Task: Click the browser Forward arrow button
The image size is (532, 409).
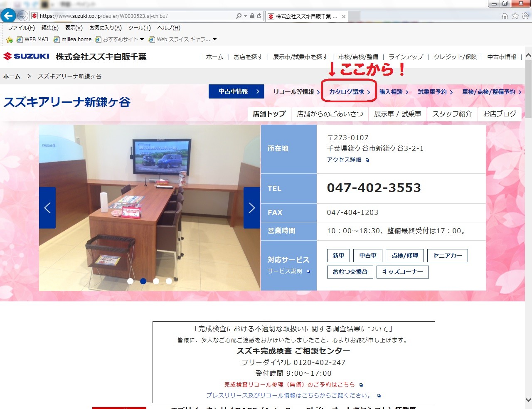Action: pos(22,16)
